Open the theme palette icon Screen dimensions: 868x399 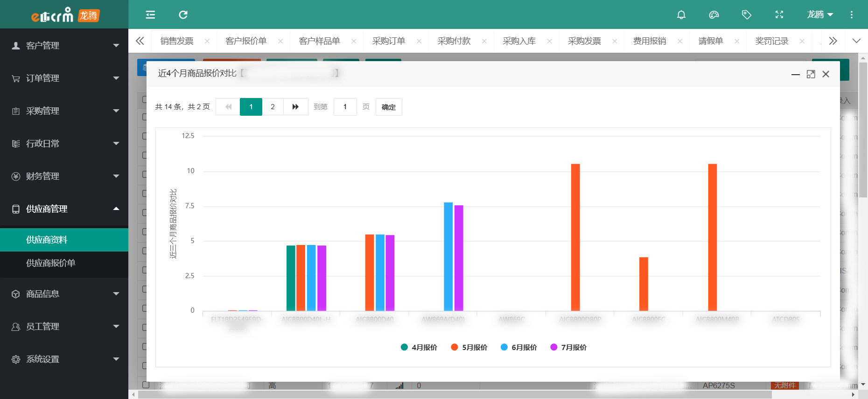714,15
